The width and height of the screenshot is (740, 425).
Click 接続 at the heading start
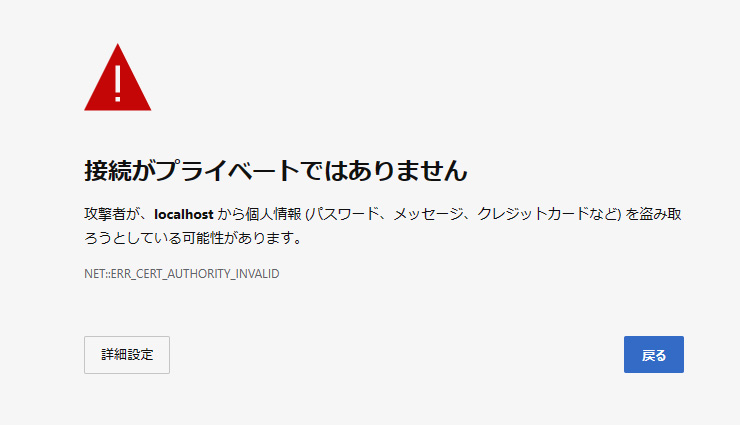[x=108, y=171]
